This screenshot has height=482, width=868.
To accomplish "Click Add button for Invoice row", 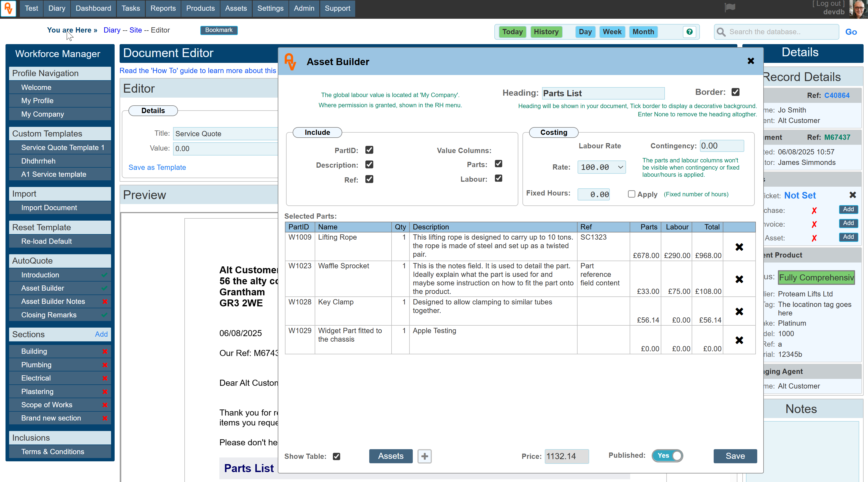I will 848,223.
